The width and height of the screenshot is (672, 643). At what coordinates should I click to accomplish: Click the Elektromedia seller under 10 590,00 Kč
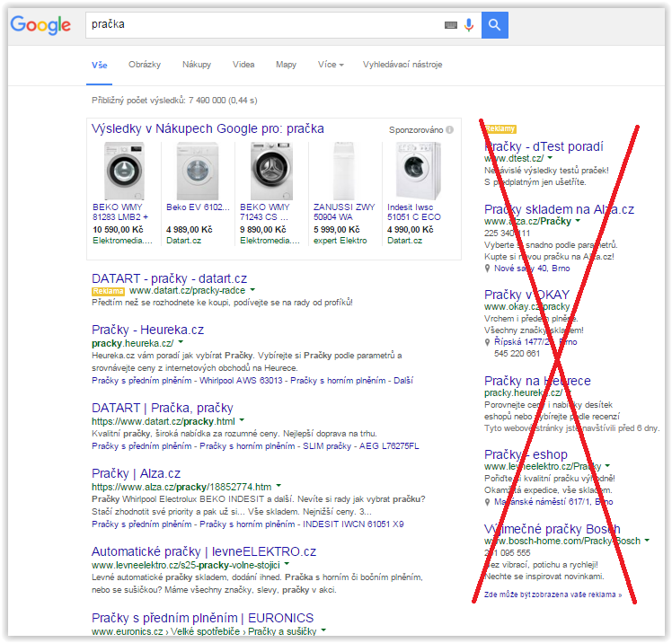(x=122, y=241)
